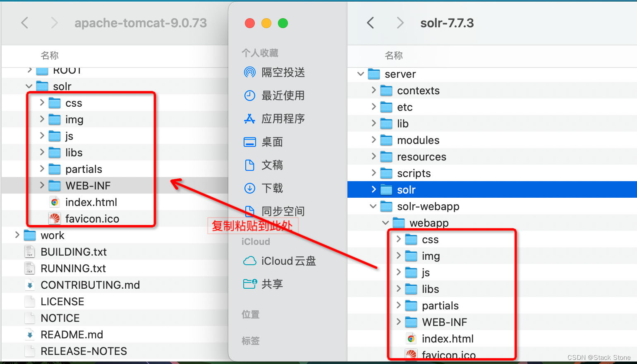Select resources folder row

point(492,157)
